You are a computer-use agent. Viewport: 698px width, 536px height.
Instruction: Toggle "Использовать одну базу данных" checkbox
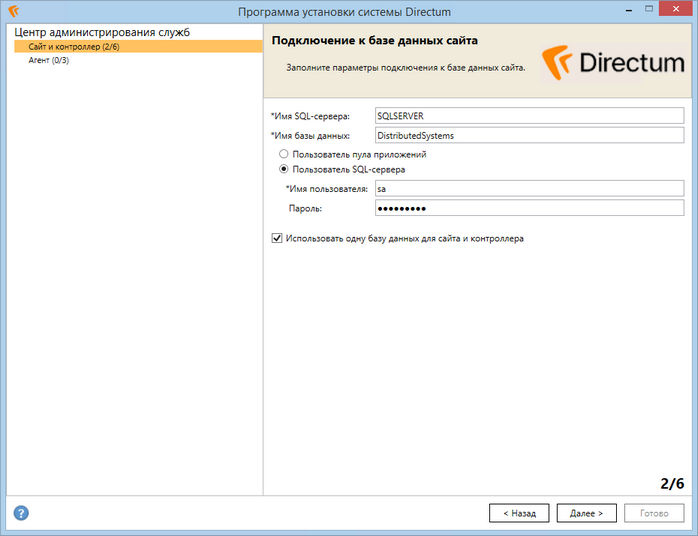[277, 238]
